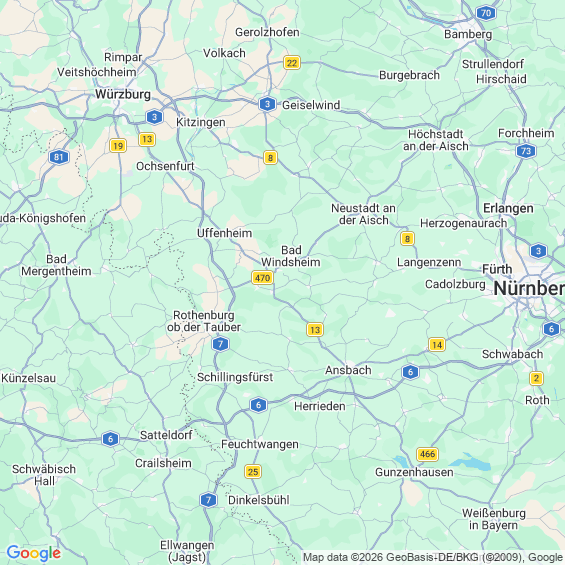Screen dimensions: 565x565
Task: Select the Würzburg city label
Action: 123,94
